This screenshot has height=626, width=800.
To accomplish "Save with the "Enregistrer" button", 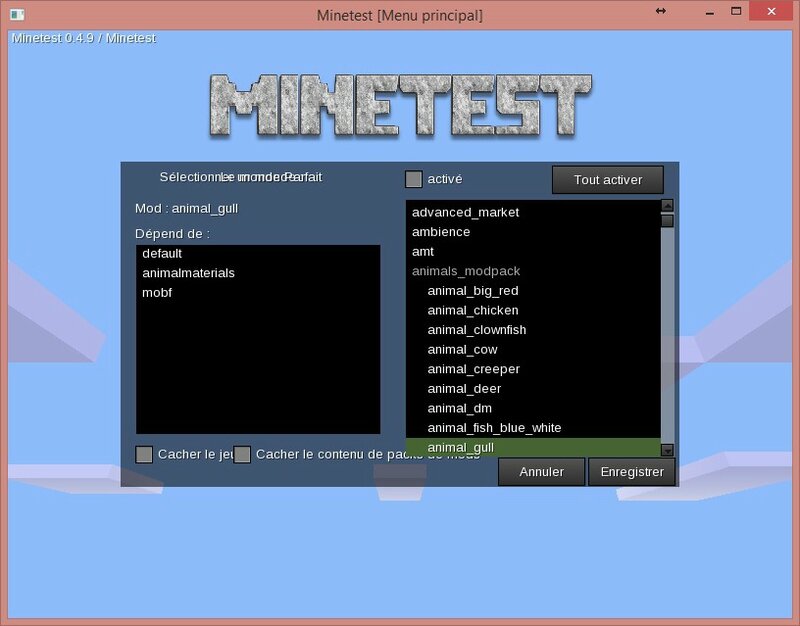I will click(x=632, y=472).
